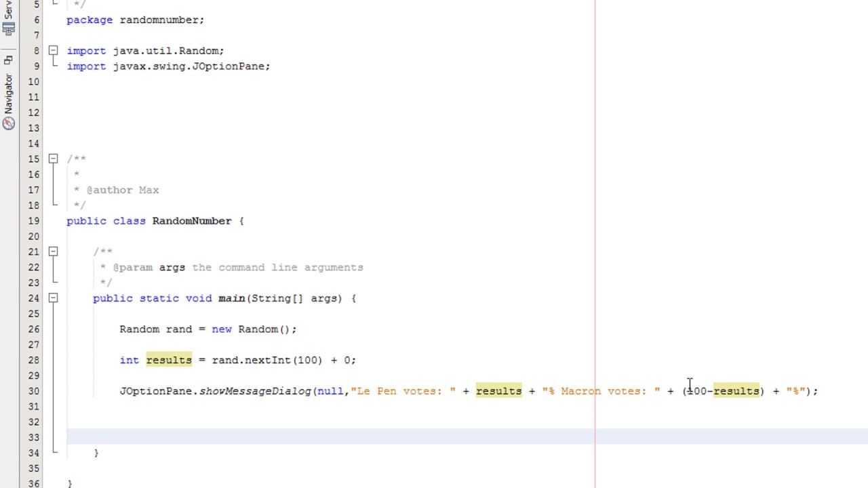868x488 pixels.
Task: Click the class name 'RandomNumber' on line 19
Action: [x=192, y=221]
